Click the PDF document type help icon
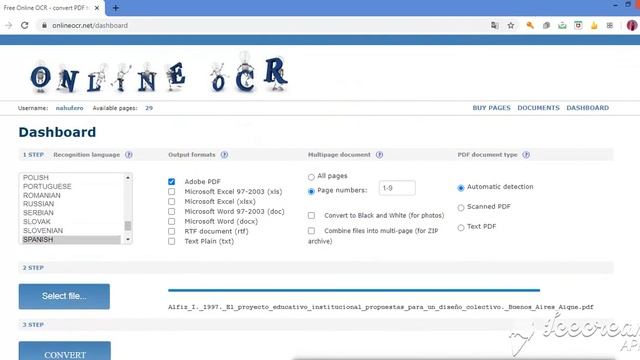Image resolution: width=640 pixels, height=360 pixels. (526, 155)
